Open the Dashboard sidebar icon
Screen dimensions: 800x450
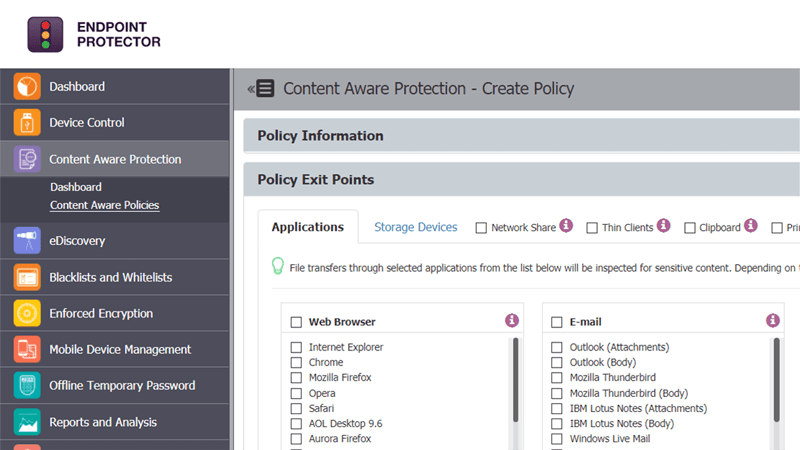point(27,86)
